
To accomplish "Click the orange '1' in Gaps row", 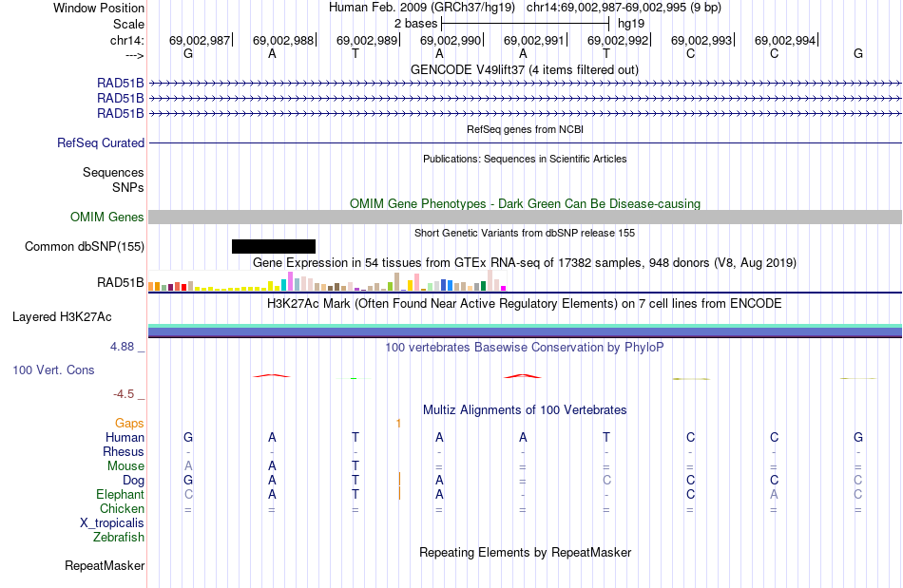I will coord(398,424).
